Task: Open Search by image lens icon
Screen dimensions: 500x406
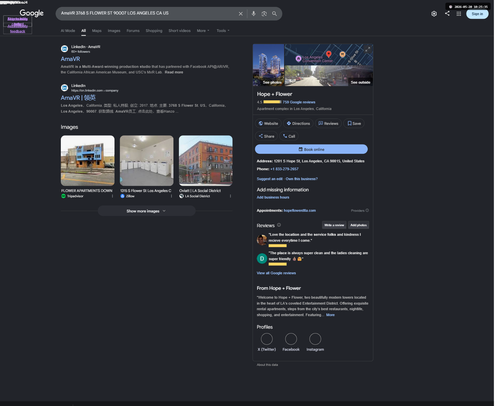Action: 264,14
